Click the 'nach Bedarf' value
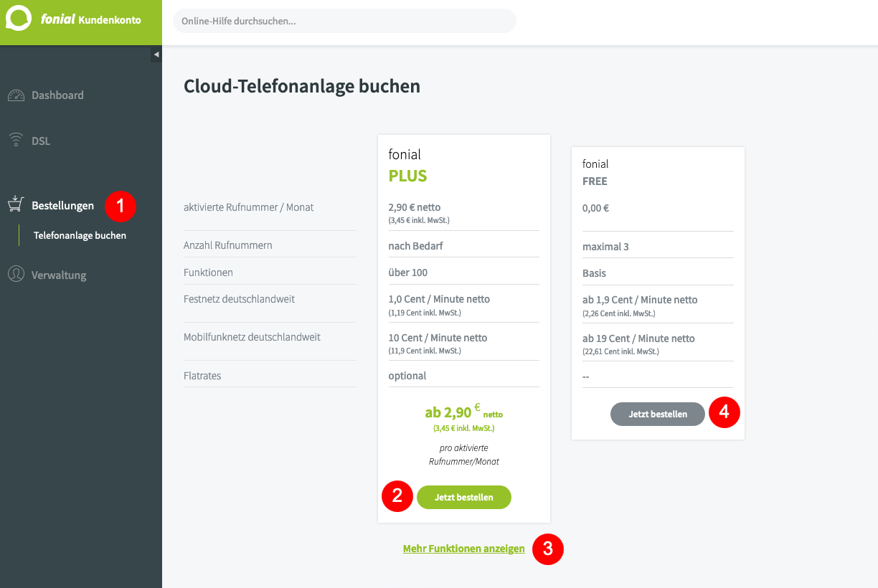This screenshot has height=588, width=878. point(415,246)
